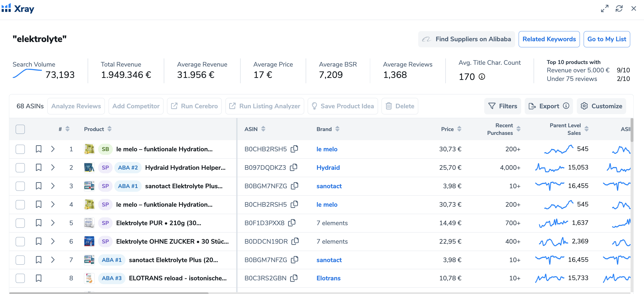Sort by Recent Purchases column

pyautogui.click(x=519, y=129)
